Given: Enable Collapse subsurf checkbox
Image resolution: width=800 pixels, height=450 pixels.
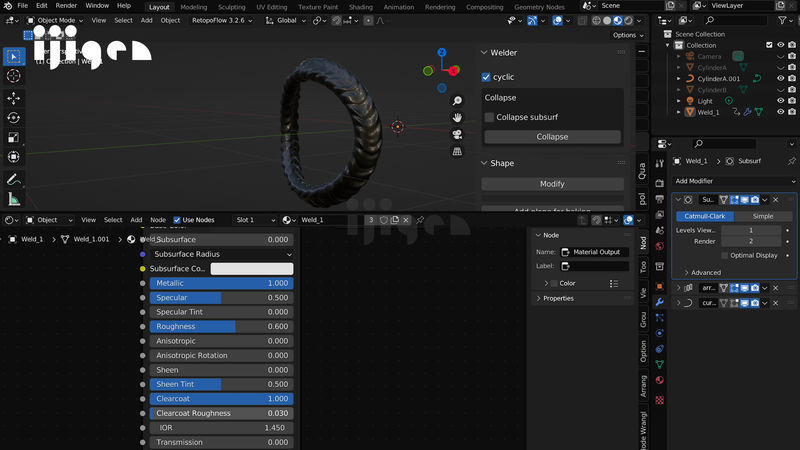Looking at the screenshot, I should pos(489,117).
